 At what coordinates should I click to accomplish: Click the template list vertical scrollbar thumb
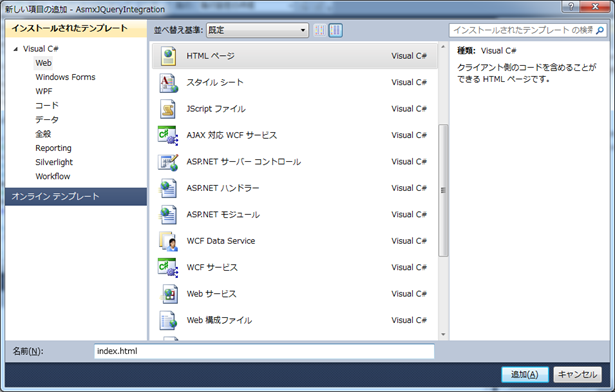click(x=443, y=190)
